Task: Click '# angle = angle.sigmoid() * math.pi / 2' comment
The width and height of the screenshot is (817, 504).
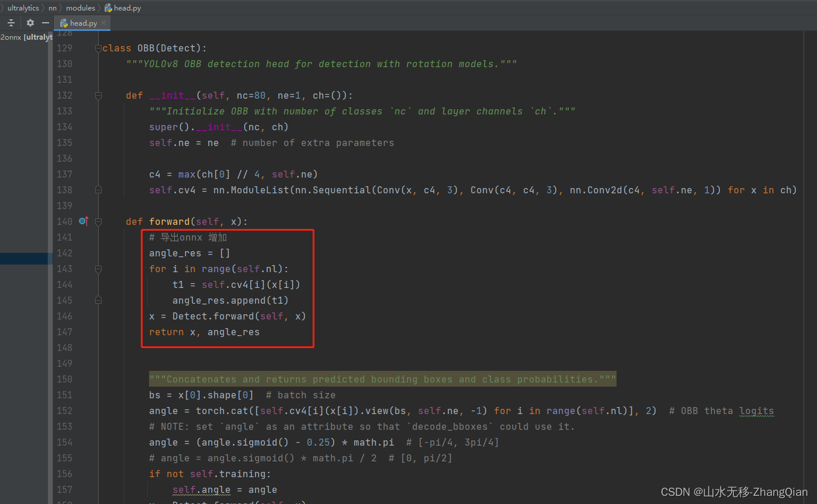Action: tap(301, 458)
